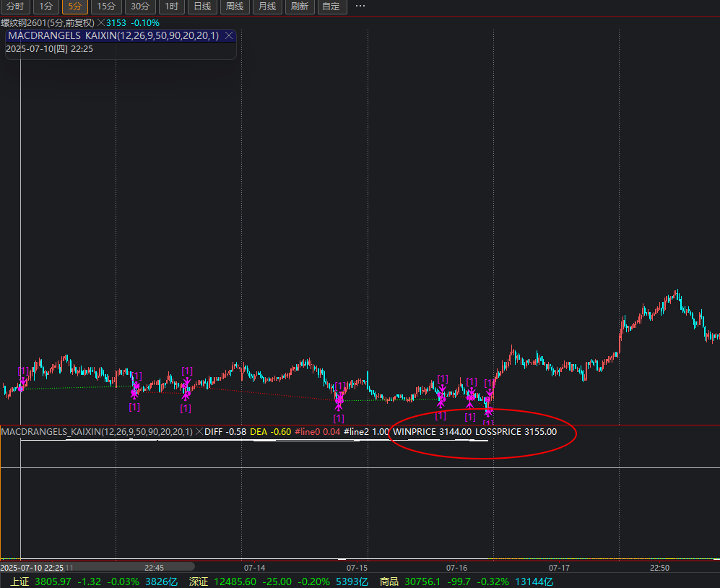Click the 深证 turnover 5393亿
Screen dimensions: 720x588
click(x=352, y=581)
